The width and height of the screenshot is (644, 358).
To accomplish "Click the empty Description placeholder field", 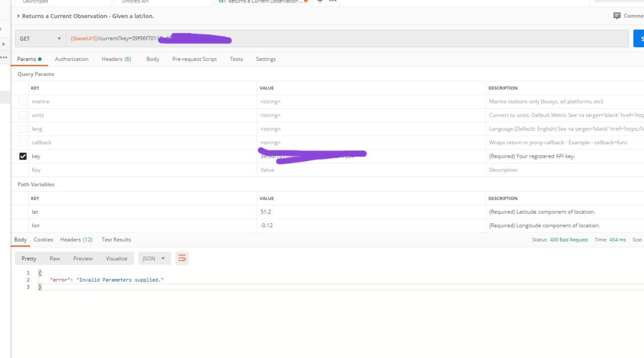I will click(565, 170).
